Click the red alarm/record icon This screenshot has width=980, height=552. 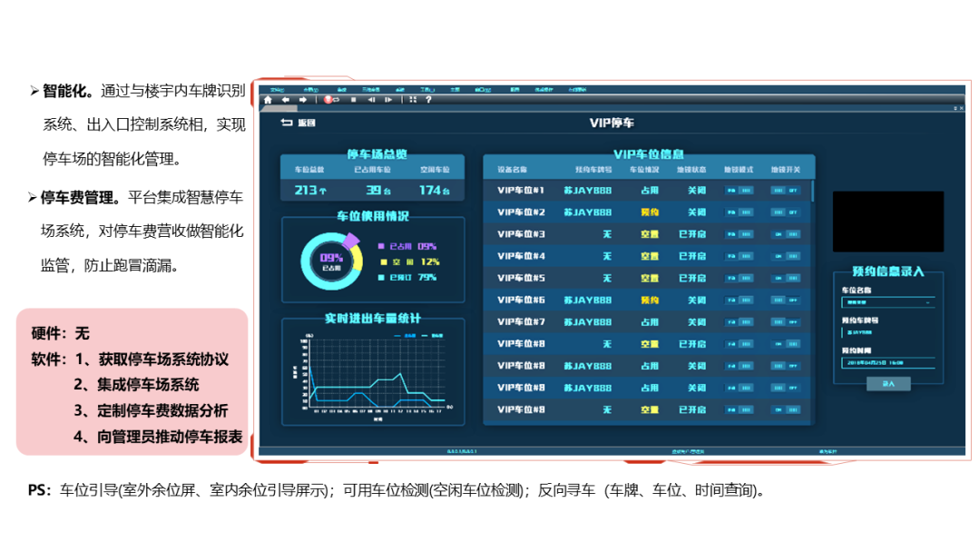tap(328, 100)
